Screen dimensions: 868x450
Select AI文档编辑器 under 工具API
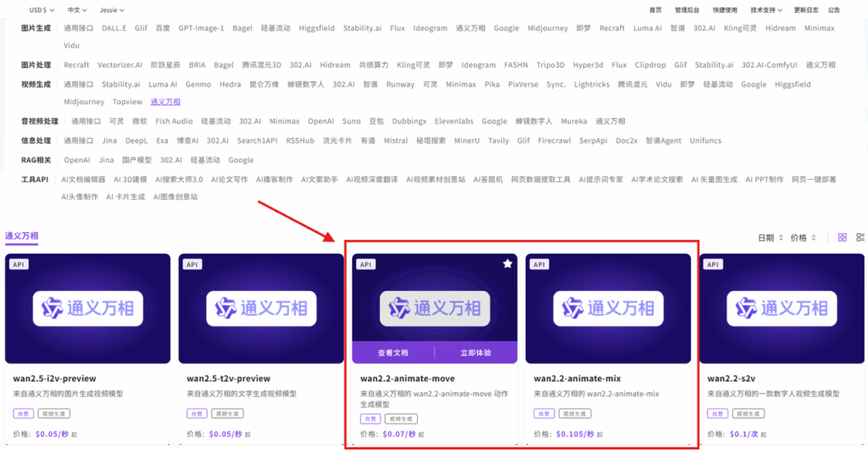click(x=83, y=180)
